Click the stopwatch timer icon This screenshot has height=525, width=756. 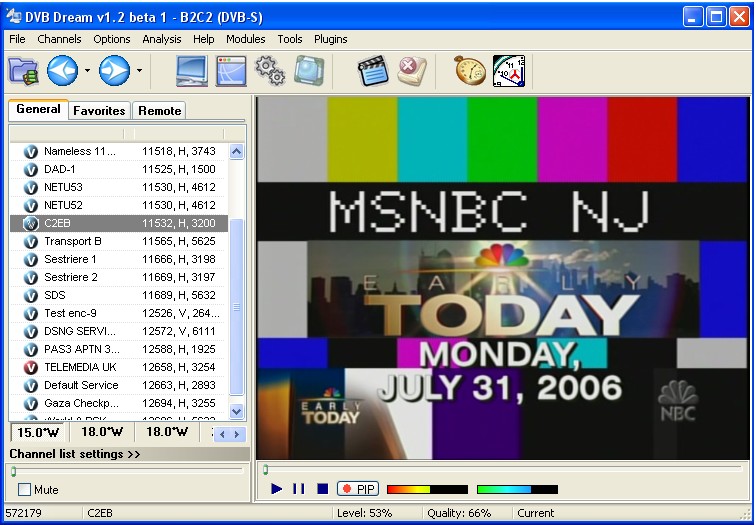(469, 71)
